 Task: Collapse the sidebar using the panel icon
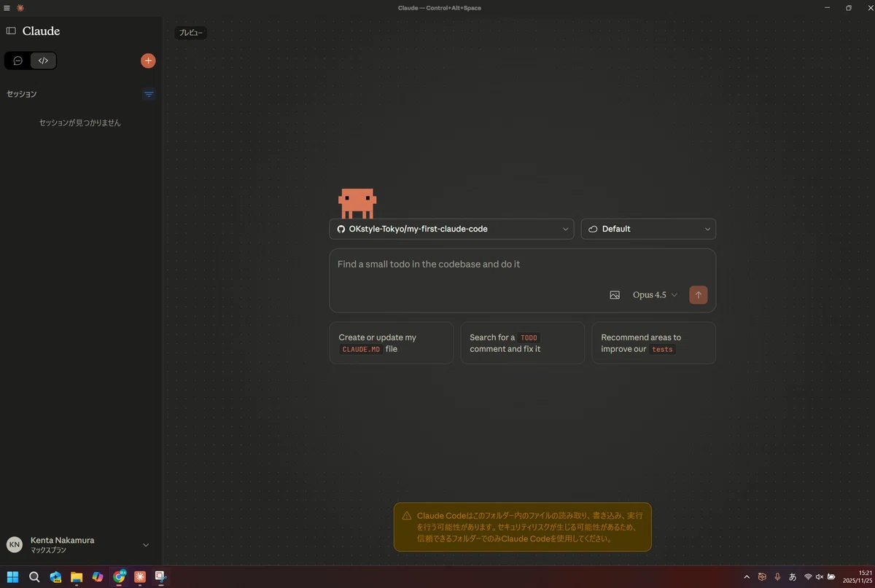pyautogui.click(x=11, y=31)
